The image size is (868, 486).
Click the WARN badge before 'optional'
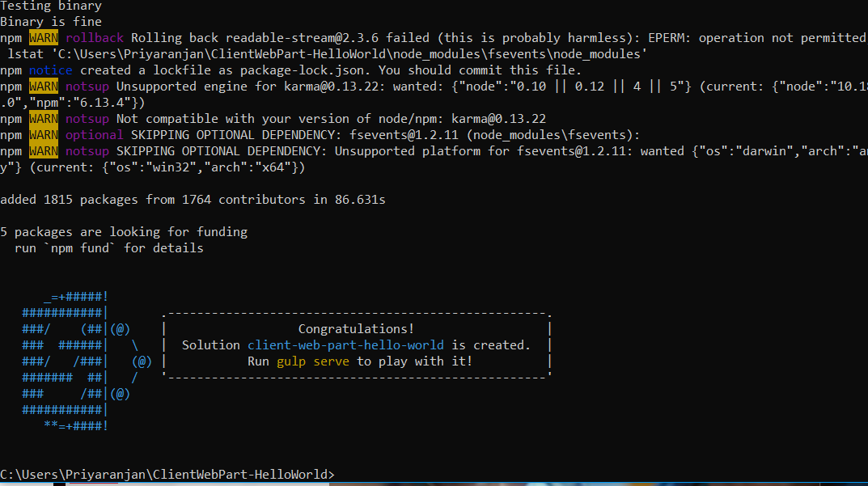(44, 135)
